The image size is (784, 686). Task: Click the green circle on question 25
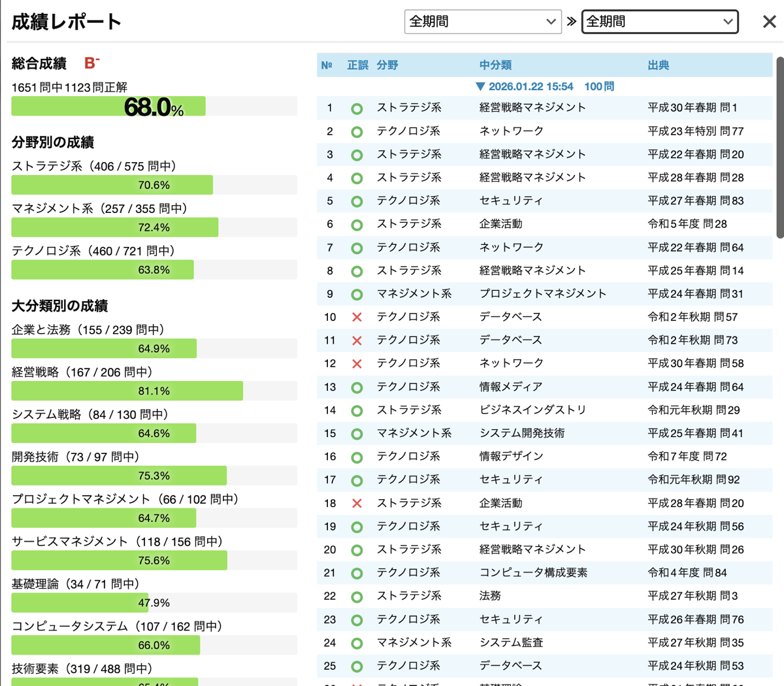pyautogui.click(x=357, y=666)
